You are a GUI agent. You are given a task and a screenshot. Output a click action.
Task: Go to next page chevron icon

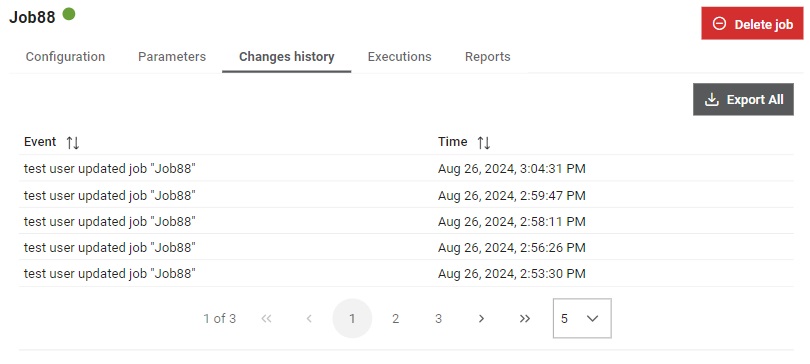coord(481,319)
